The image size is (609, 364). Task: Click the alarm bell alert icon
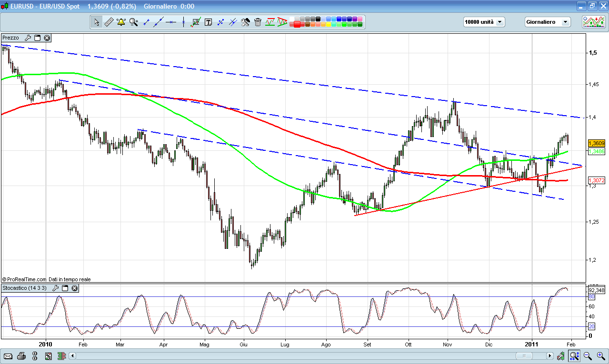tap(121, 22)
